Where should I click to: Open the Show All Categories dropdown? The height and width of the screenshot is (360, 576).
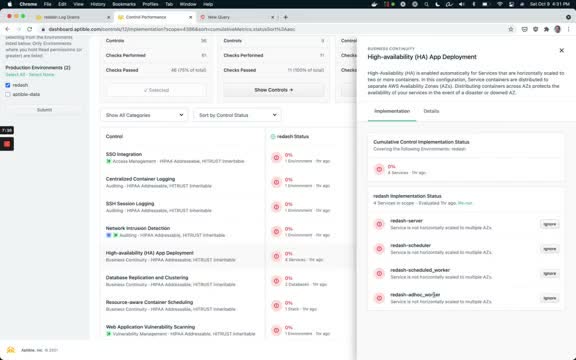[144, 115]
